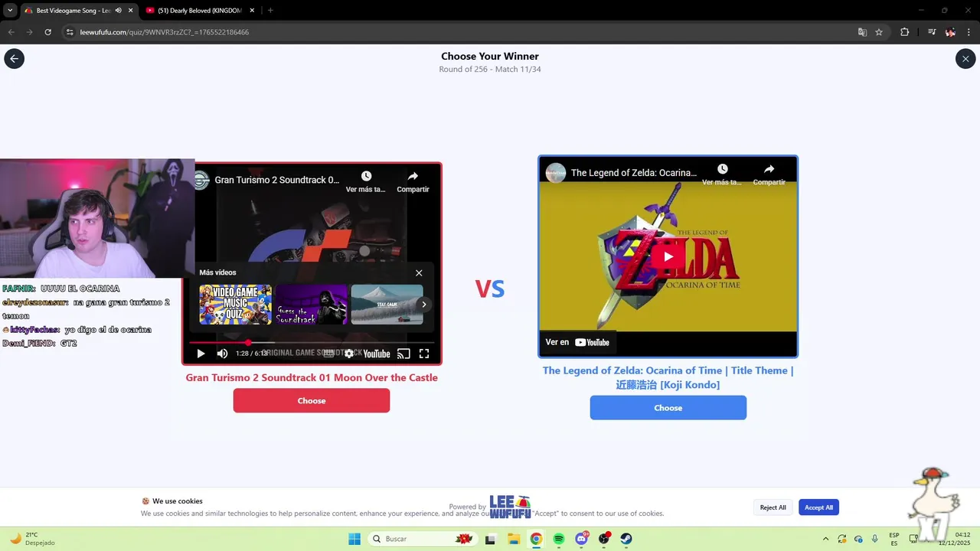The width and height of the screenshot is (980, 551).
Task: Reload the page
Action: pos(47,32)
